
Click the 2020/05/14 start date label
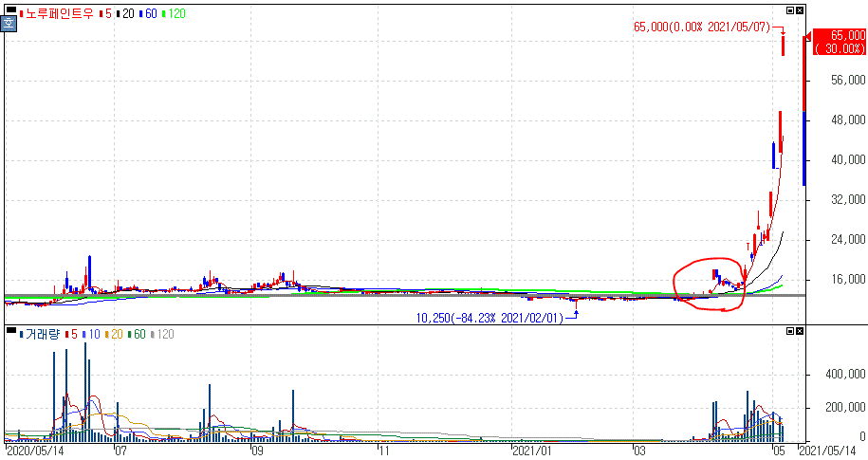pyautogui.click(x=34, y=451)
